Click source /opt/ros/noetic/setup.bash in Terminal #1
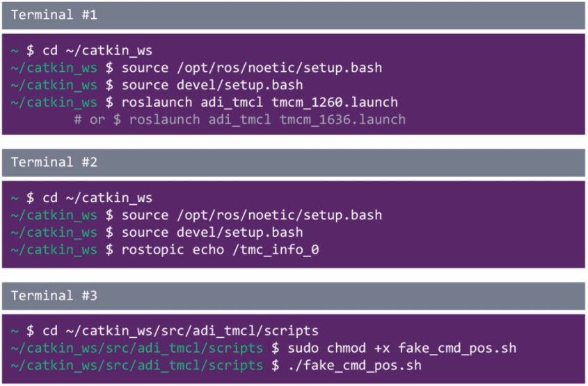588x386 pixels. click(252, 68)
